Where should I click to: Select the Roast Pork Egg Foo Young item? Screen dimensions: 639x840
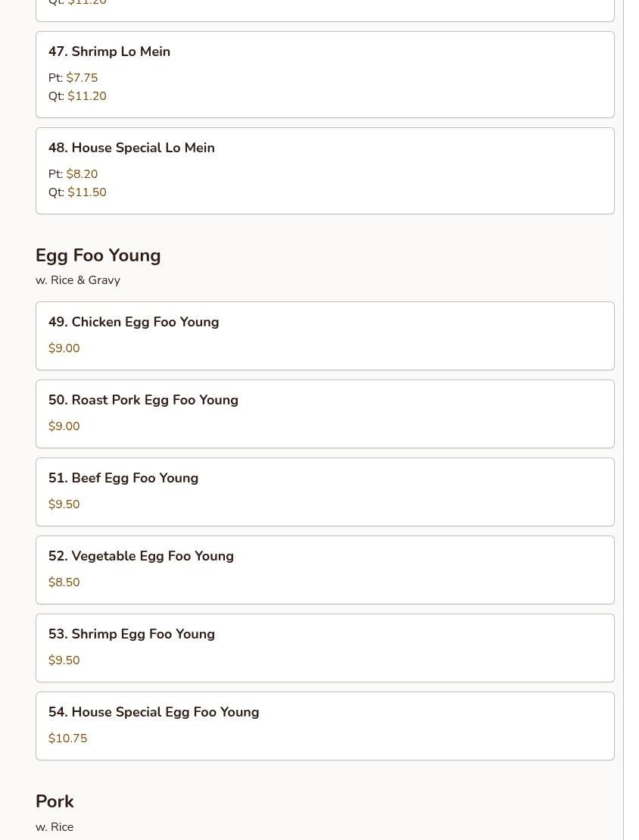pos(143,400)
